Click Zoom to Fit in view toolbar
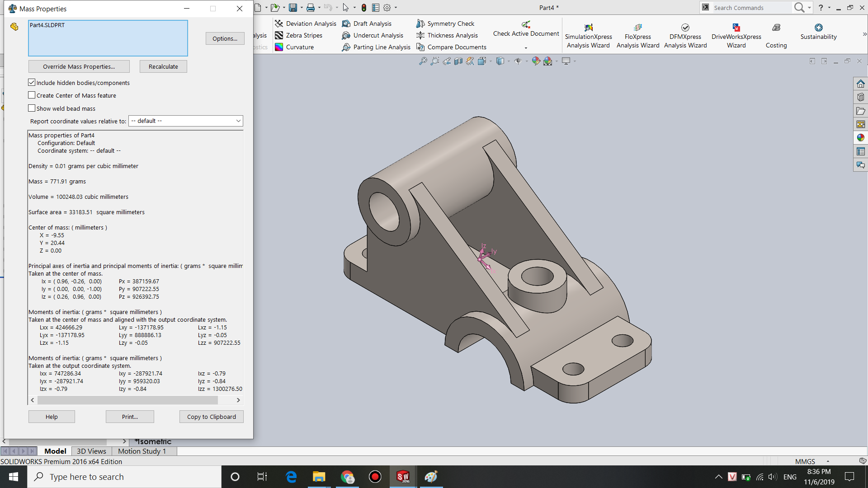 [x=423, y=61]
